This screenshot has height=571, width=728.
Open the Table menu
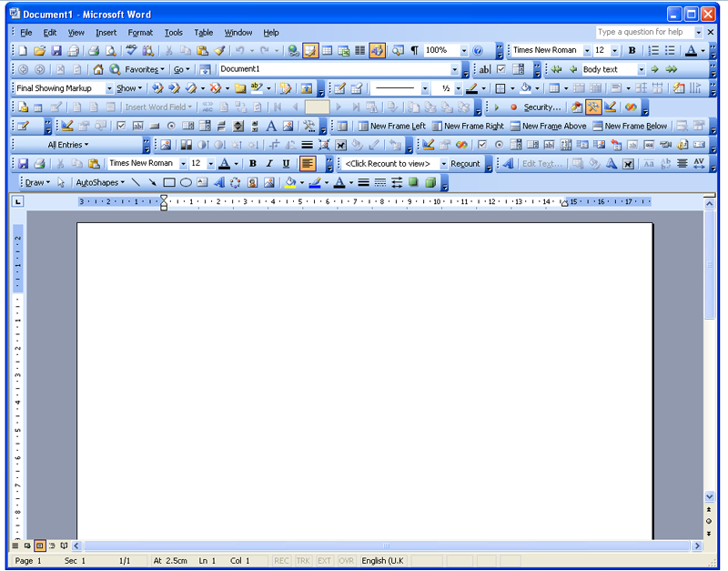[203, 33]
